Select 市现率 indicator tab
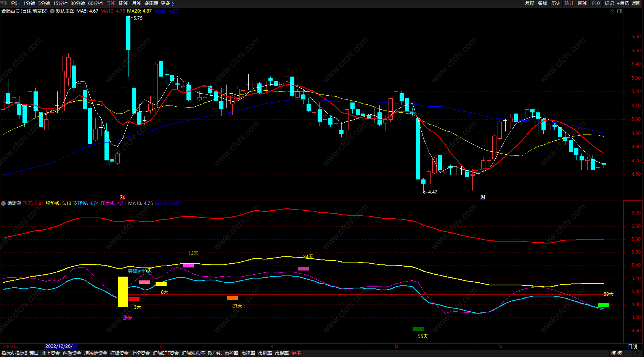 tap(282, 353)
